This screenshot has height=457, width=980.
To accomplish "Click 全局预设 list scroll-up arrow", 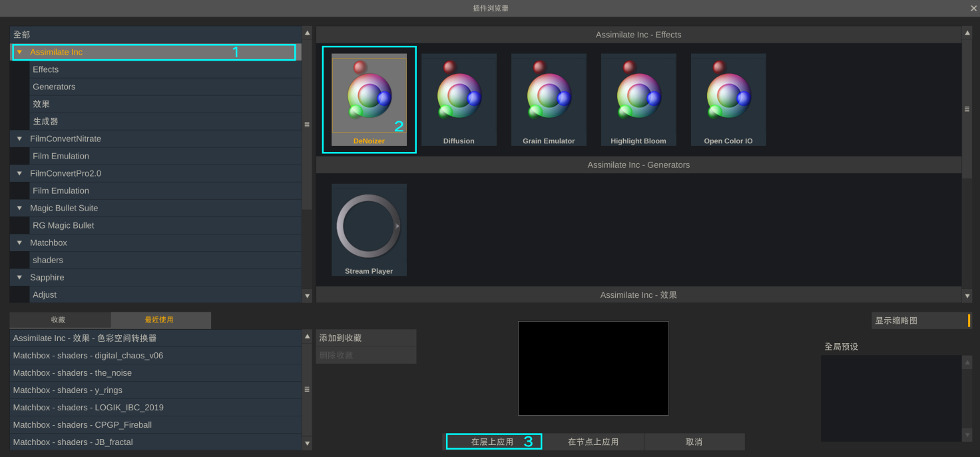I will click(967, 362).
